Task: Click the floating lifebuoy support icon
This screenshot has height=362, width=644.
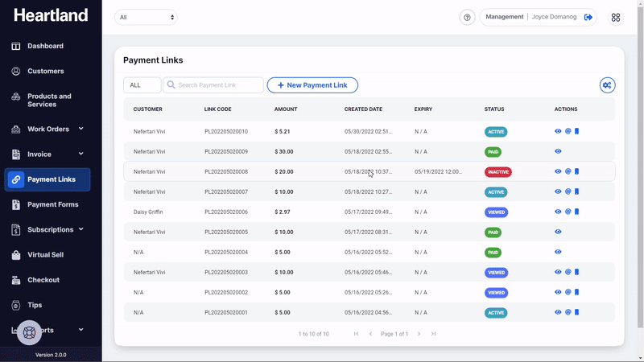Action: coord(29,331)
